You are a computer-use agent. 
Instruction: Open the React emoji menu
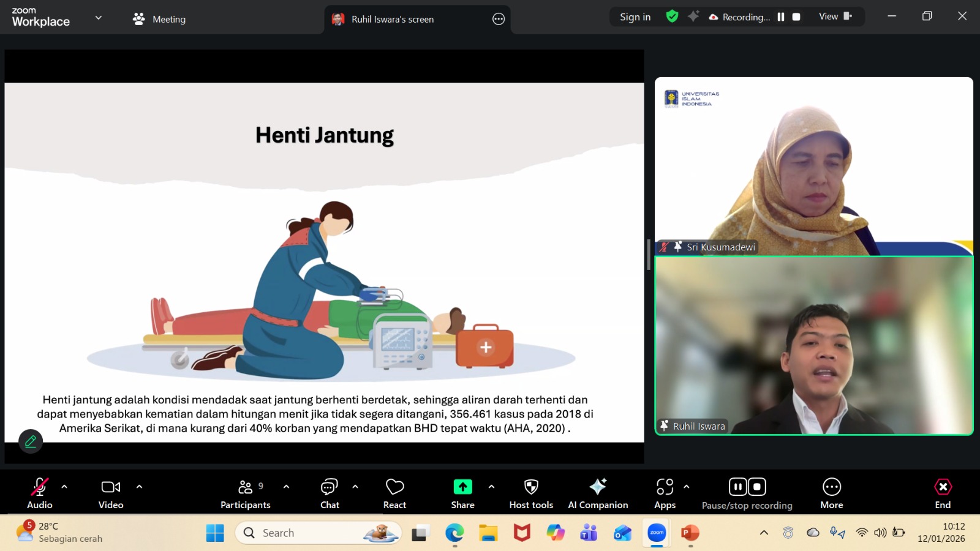pyautogui.click(x=394, y=493)
